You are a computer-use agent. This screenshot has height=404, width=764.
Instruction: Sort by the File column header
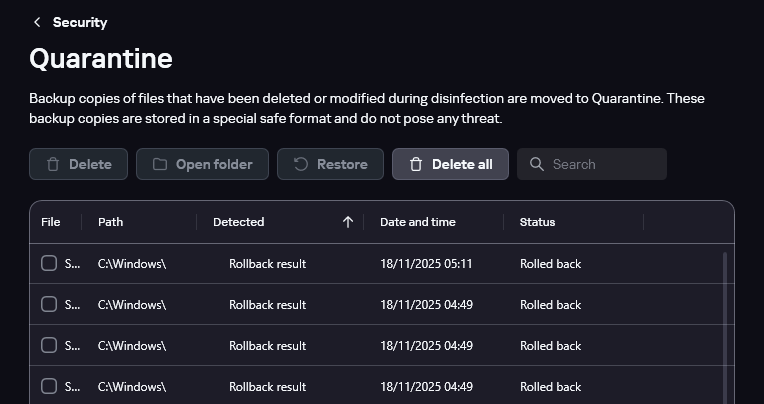pos(51,222)
